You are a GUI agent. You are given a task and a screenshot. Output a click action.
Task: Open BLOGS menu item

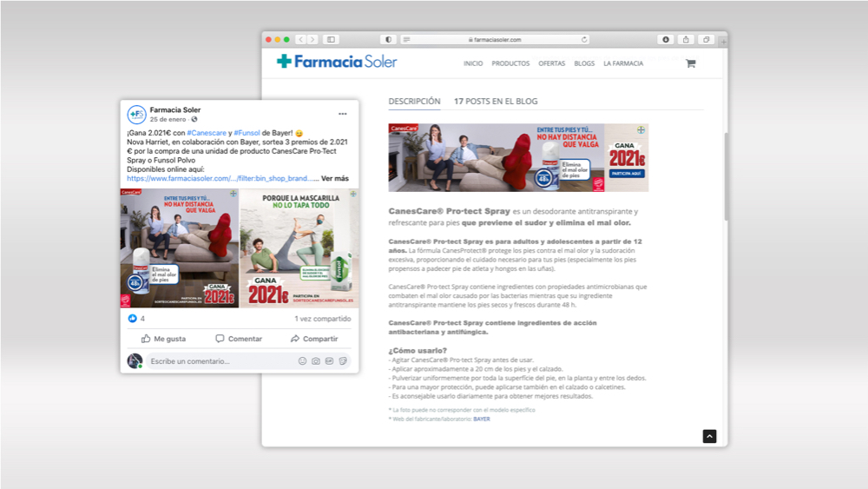click(x=584, y=63)
